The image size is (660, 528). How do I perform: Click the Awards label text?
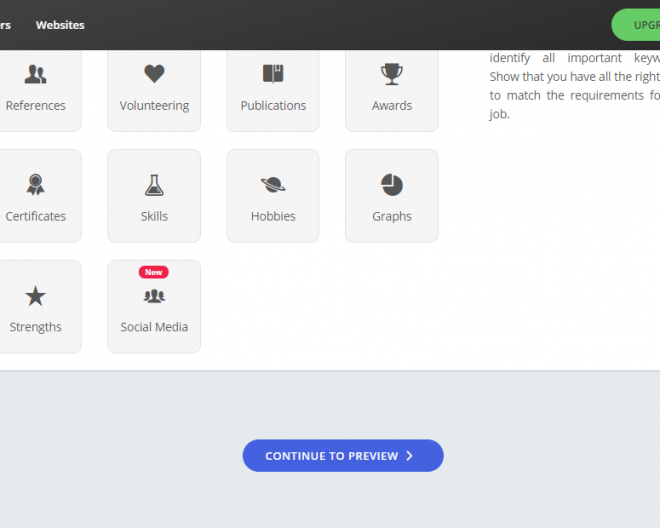(392, 105)
